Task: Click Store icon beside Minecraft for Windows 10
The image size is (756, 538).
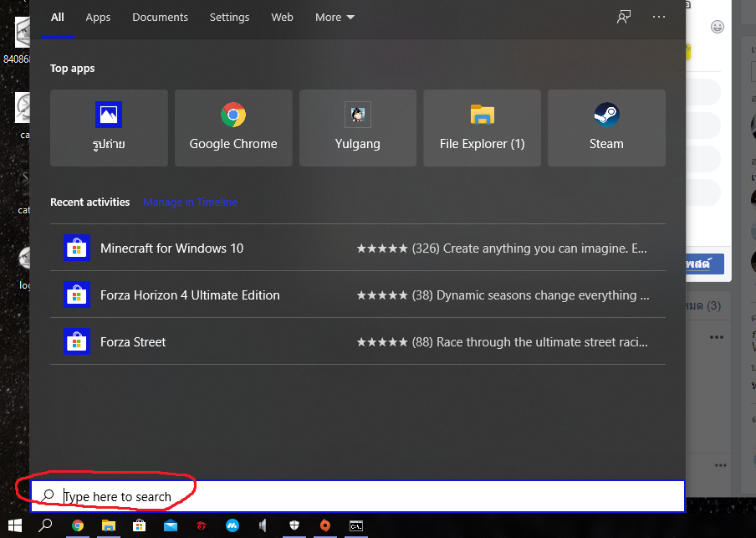Action: pos(77,248)
